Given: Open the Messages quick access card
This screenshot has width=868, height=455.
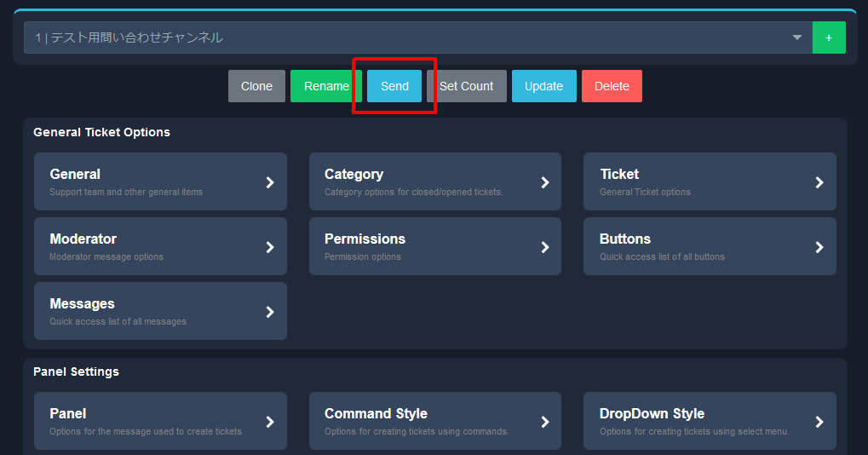Looking at the screenshot, I should pyautogui.click(x=160, y=311).
